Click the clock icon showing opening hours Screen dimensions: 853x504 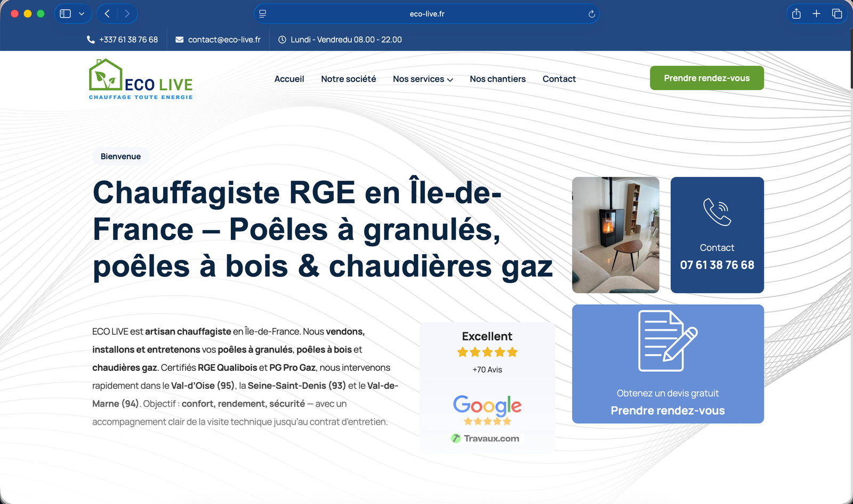(x=281, y=39)
